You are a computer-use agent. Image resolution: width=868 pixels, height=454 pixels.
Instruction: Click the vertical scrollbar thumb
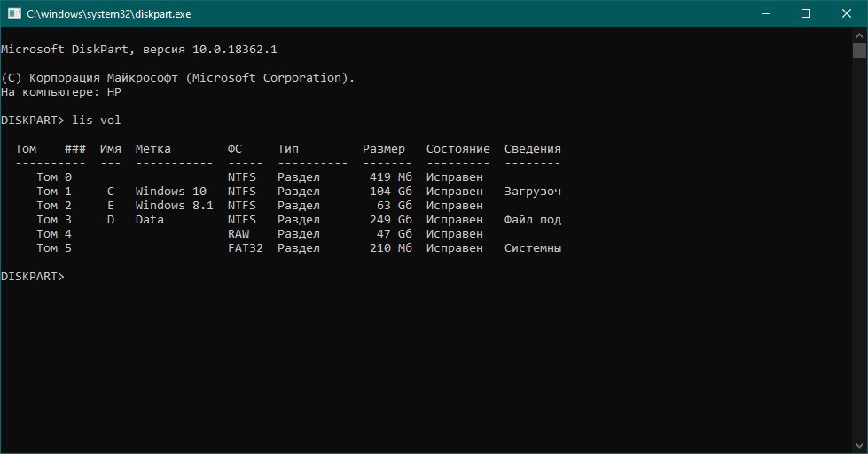click(x=860, y=50)
